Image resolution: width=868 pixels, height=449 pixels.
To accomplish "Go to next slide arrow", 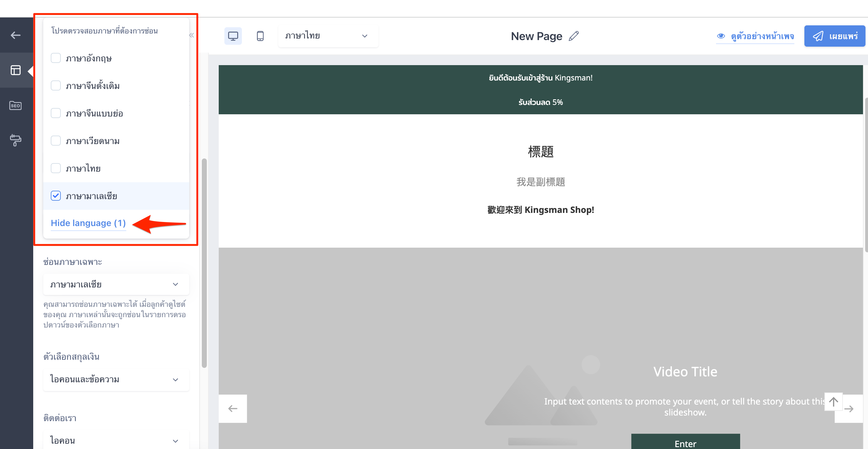I will coord(849,409).
